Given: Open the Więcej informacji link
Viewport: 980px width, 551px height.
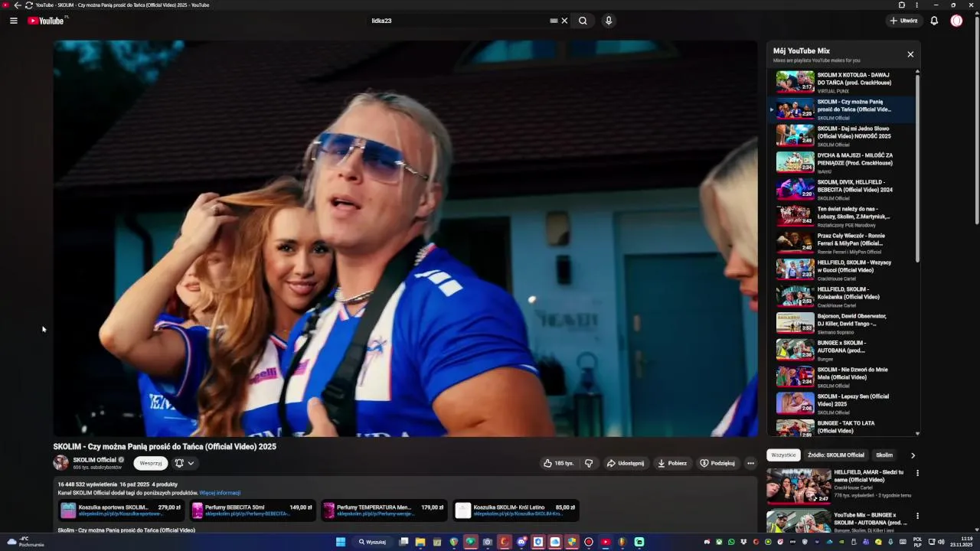Looking at the screenshot, I should pos(220,493).
